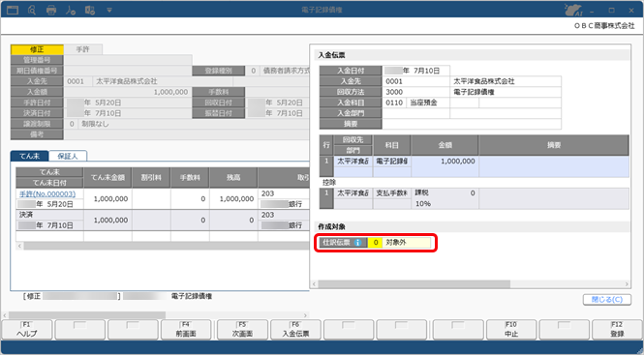Click the 割引料 column header

[x=151, y=177]
